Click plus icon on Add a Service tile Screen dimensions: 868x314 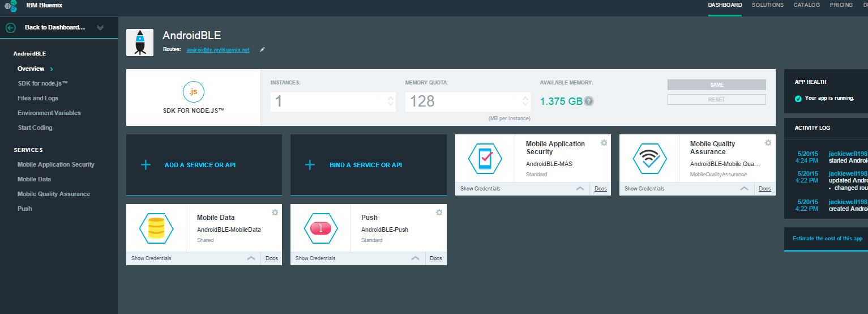click(x=146, y=165)
